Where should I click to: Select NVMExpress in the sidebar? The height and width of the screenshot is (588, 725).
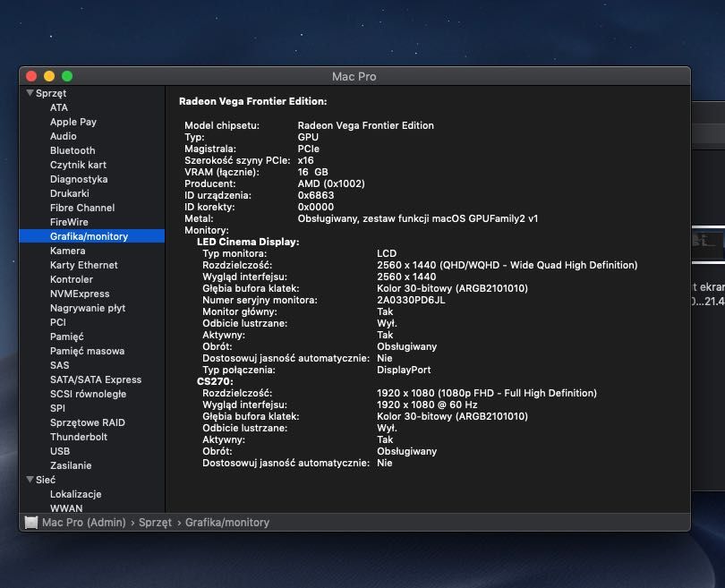(80, 294)
